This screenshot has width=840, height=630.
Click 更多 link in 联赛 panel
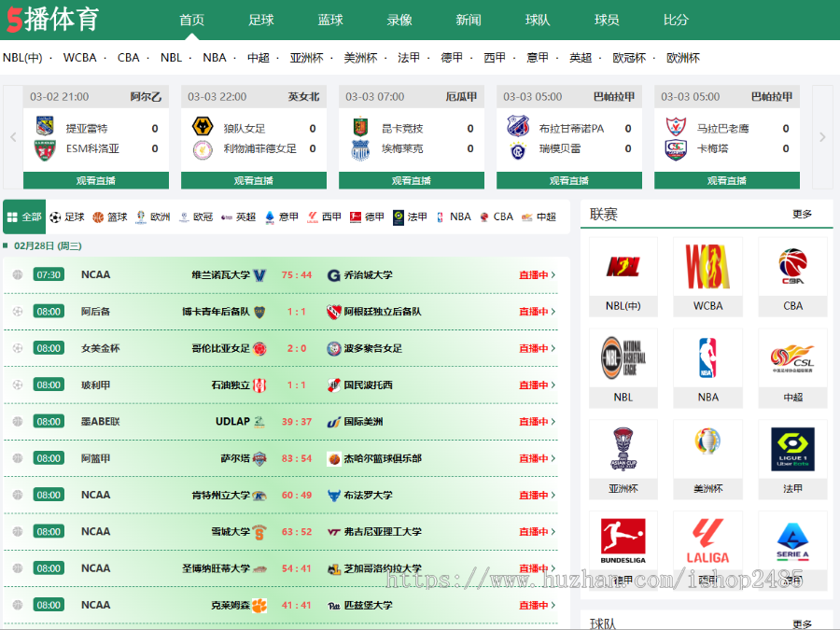(x=802, y=215)
